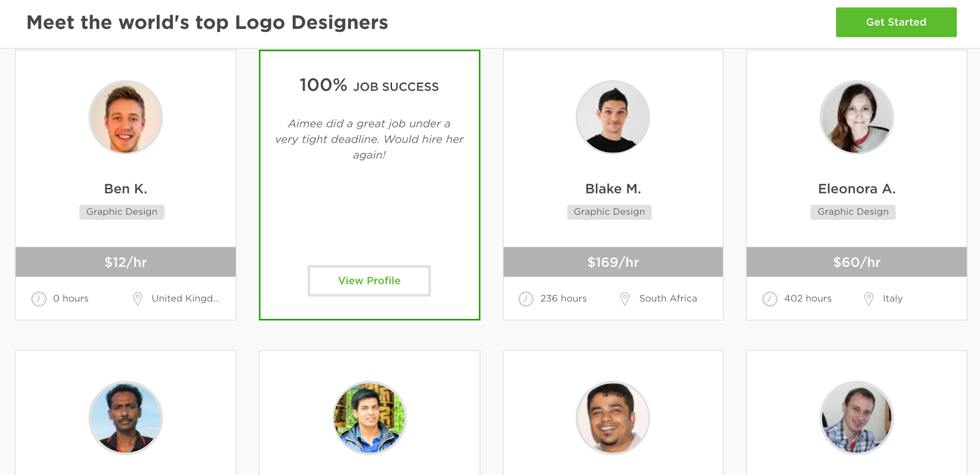Click Ben K.'s profile photo
This screenshot has height=475, width=980.
click(x=126, y=117)
